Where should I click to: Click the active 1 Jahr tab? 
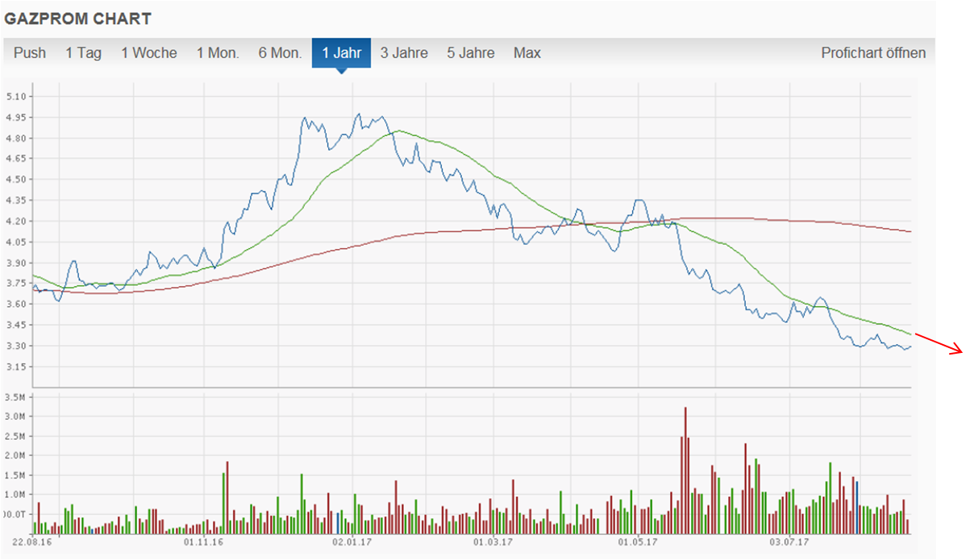pyautogui.click(x=342, y=53)
